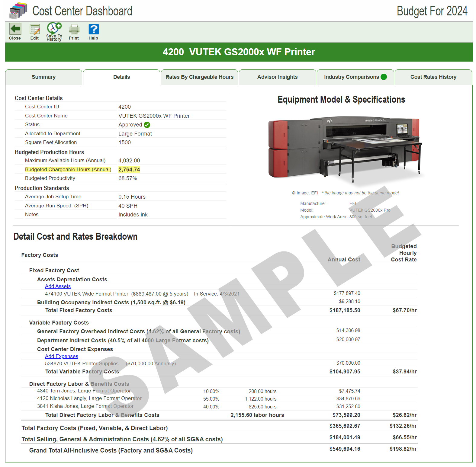Click depreciation cost $177,897.40
This screenshot has height=467, width=476.
pyautogui.click(x=347, y=293)
